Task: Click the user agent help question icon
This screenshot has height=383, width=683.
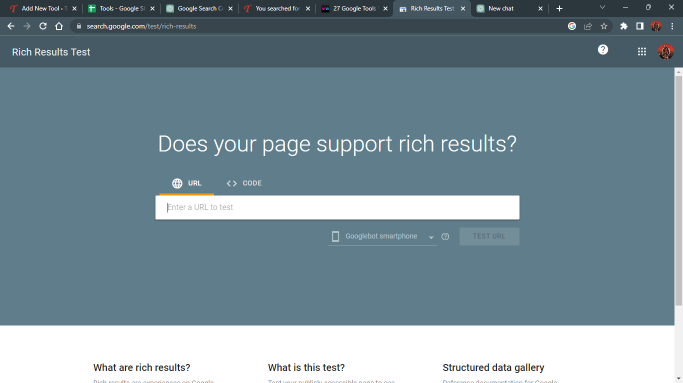Action: 445,237
